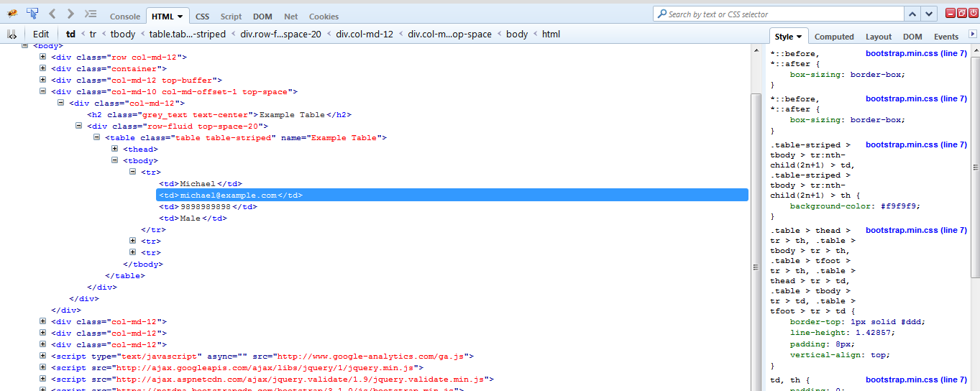Jump to previous search result arrow
The height and width of the screenshot is (391, 980).
(x=912, y=14)
